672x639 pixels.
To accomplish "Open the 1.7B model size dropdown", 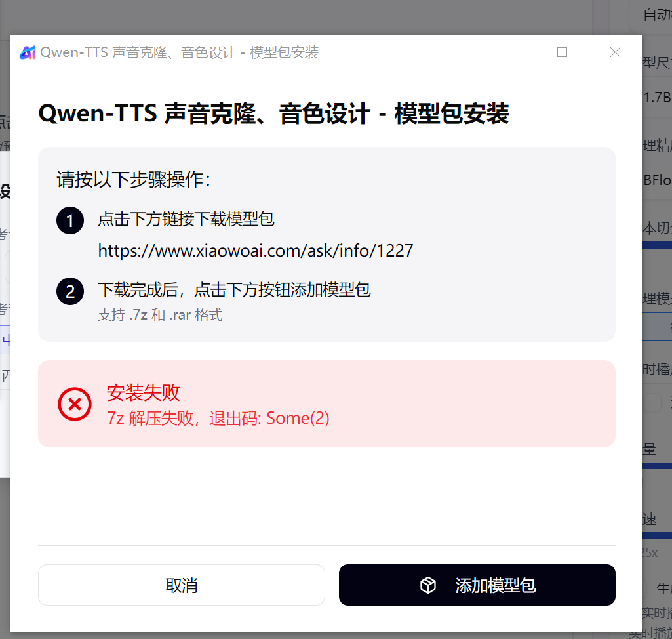I will tap(657, 97).
